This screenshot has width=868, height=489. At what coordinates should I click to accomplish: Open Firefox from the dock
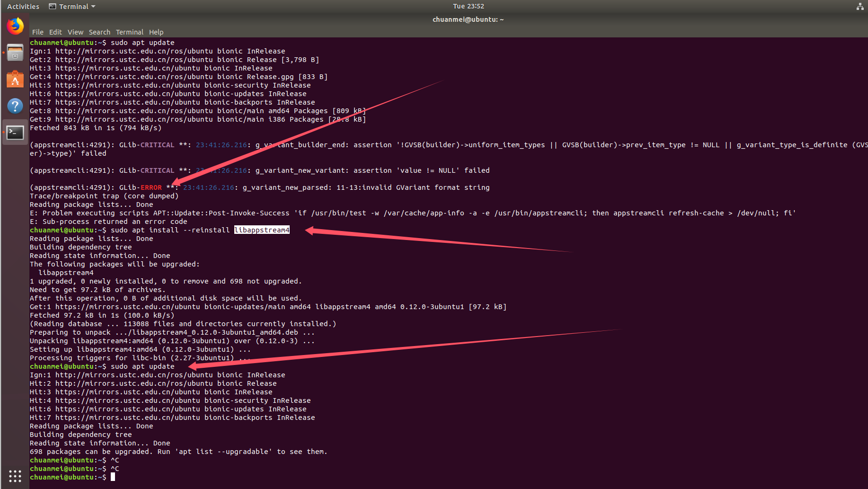pyautogui.click(x=15, y=26)
